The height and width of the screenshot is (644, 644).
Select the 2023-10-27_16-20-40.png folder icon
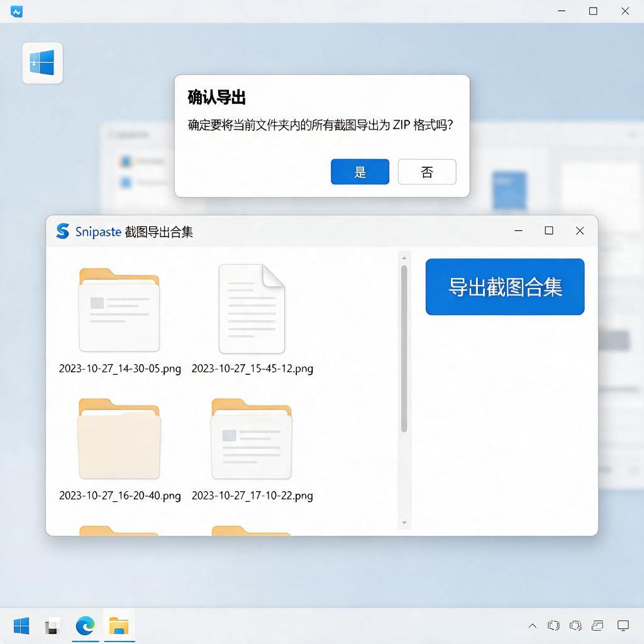tap(119, 438)
